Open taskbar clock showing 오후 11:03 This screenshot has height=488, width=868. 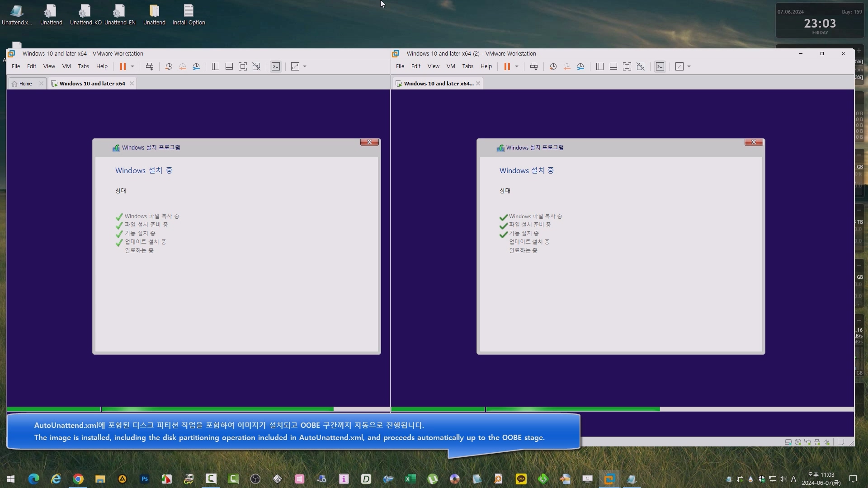point(821,479)
